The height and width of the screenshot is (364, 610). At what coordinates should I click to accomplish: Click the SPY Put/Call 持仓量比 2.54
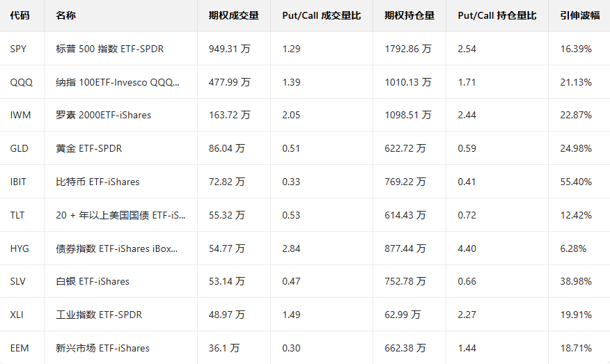click(x=467, y=49)
